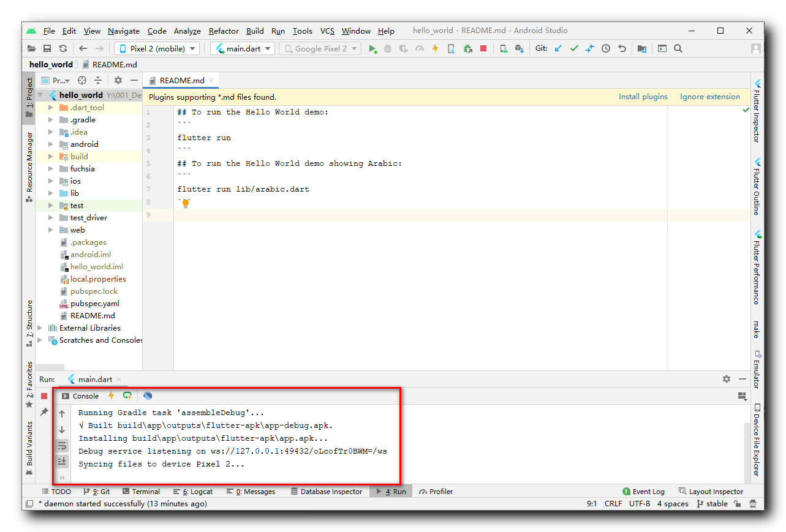Switch to the Terminal tool tab
The height and width of the screenshot is (532, 786).
coord(140,492)
